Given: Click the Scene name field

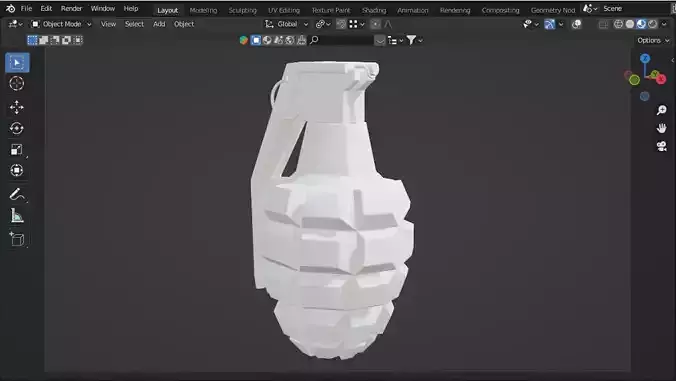Looking at the screenshot, I should [x=635, y=9].
